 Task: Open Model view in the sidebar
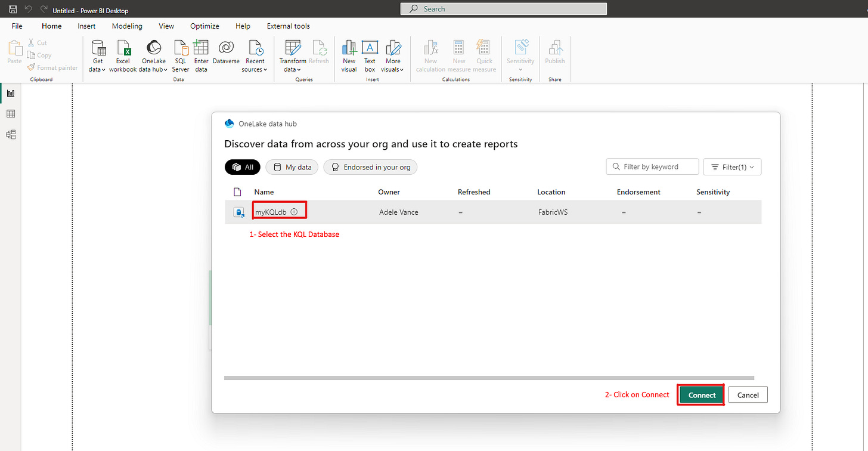click(10, 134)
